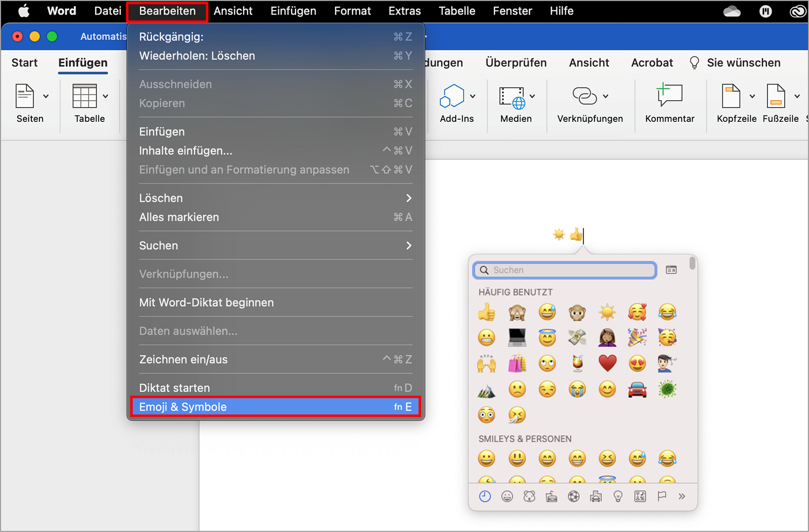Image resolution: width=809 pixels, height=532 pixels.
Task: Insert the sneezing face emoji
Action: (x=517, y=414)
